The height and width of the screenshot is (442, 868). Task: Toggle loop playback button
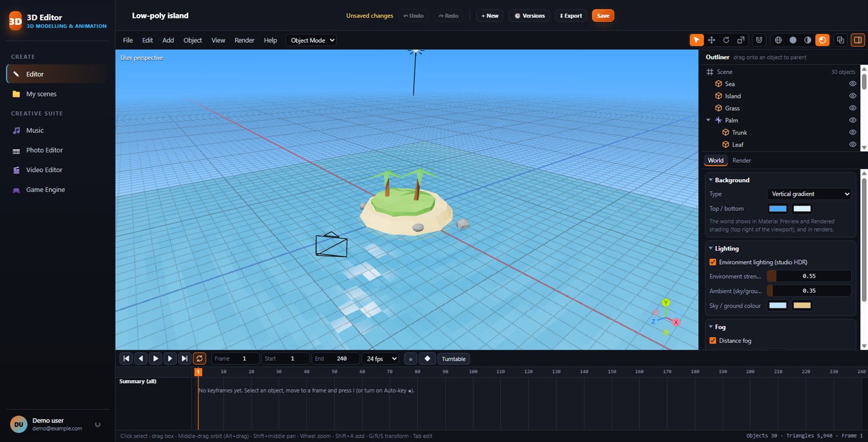200,358
